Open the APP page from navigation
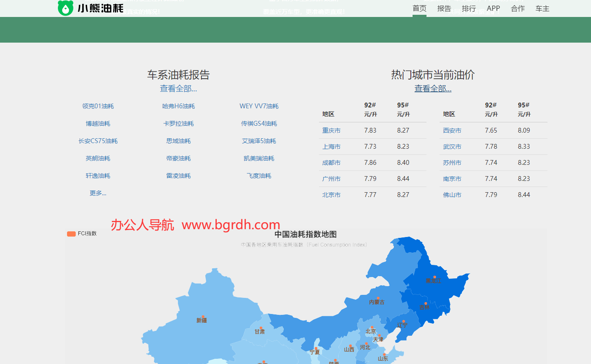 tap(493, 8)
